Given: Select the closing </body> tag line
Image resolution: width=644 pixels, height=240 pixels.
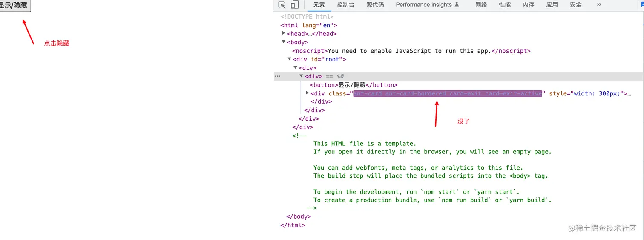Looking at the screenshot, I should tap(299, 217).
